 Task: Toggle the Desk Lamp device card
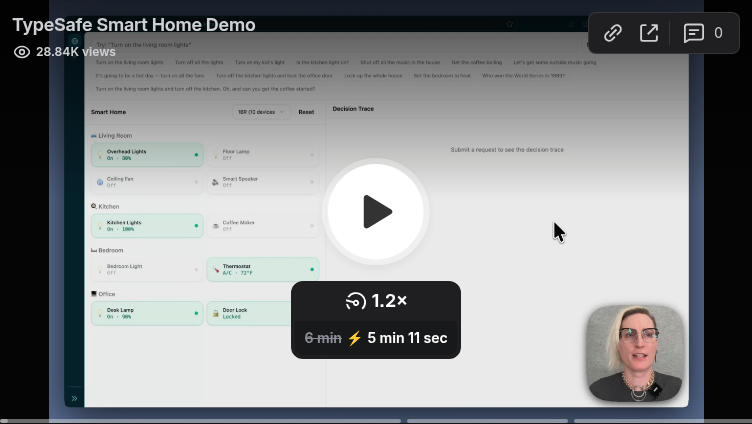pyautogui.click(x=147, y=313)
